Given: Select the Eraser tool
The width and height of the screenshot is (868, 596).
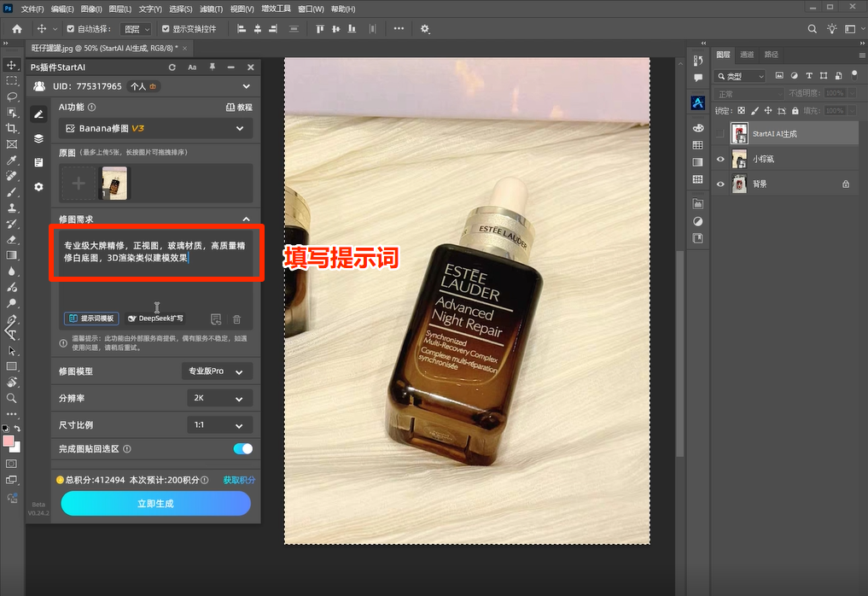Looking at the screenshot, I should 11,240.
